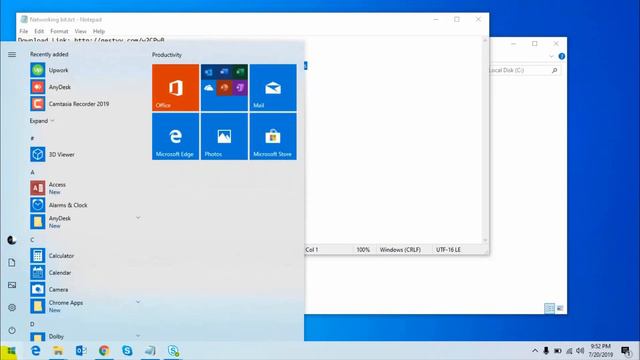The height and width of the screenshot is (360, 640).
Task: Click the Power icon in Start sidebar
Action: (12, 330)
